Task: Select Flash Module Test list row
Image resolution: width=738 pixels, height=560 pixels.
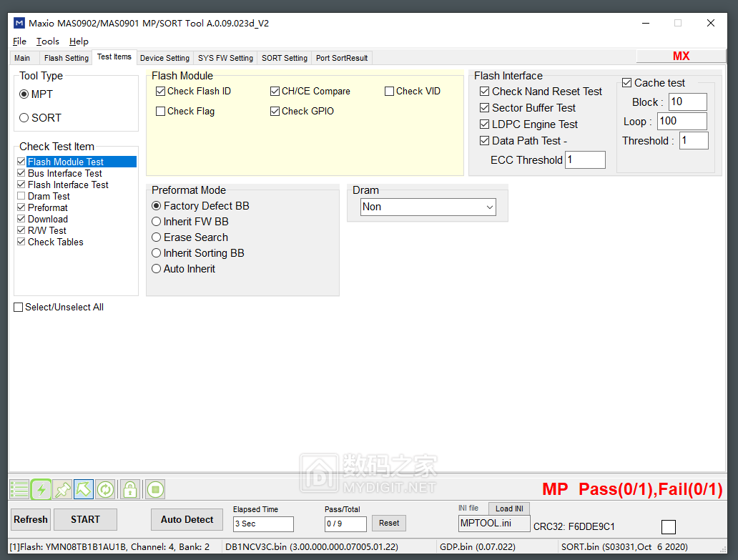Action: click(82, 162)
